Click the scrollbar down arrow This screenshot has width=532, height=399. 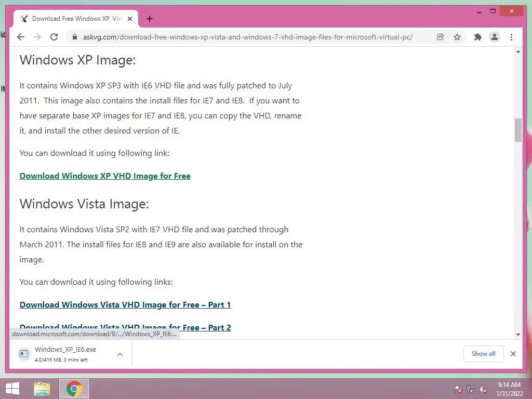point(518,335)
